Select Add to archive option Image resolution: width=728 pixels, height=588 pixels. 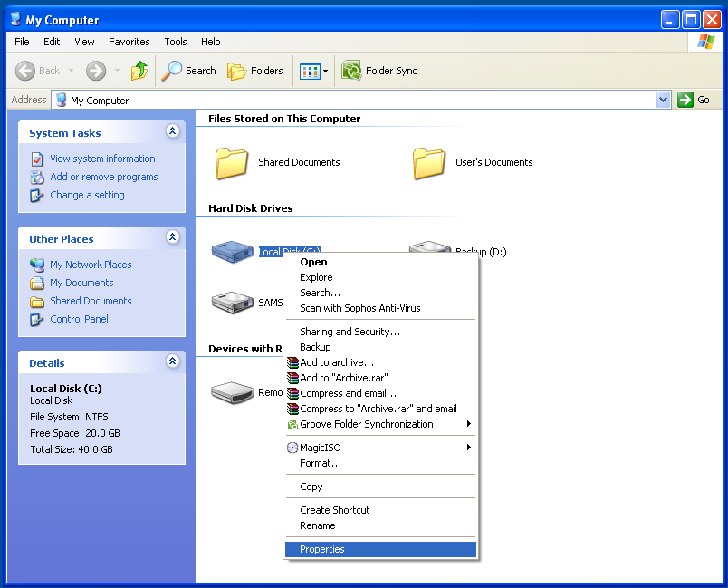pyautogui.click(x=380, y=362)
